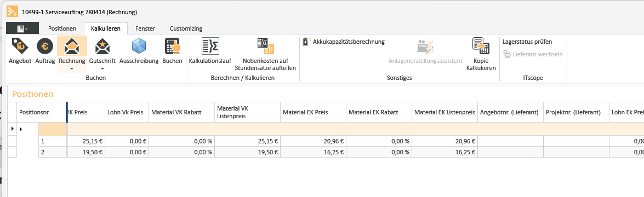Click the Buchen calculator icon
The width and height of the screenshot is (644, 197).
pyautogui.click(x=172, y=47)
